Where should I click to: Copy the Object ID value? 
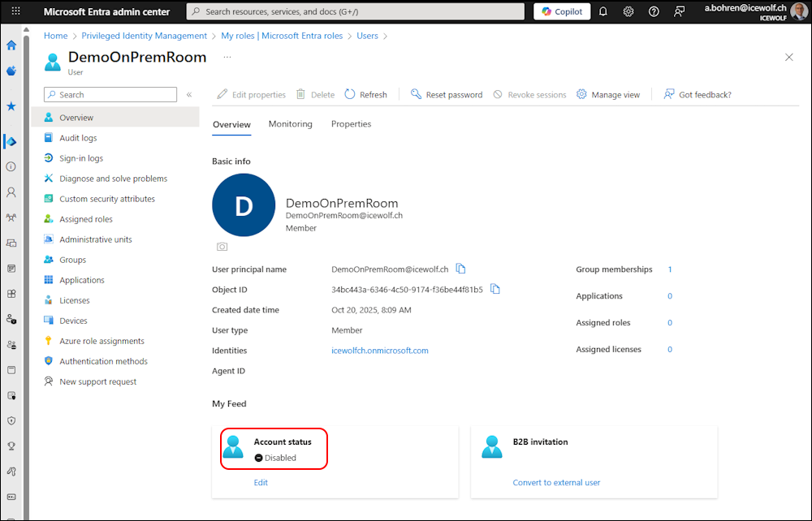click(495, 290)
